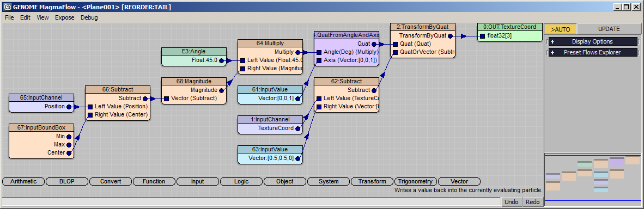The image size is (644, 209).
Task: Click the Magnitude output socket
Action: click(x=222, y=90)
